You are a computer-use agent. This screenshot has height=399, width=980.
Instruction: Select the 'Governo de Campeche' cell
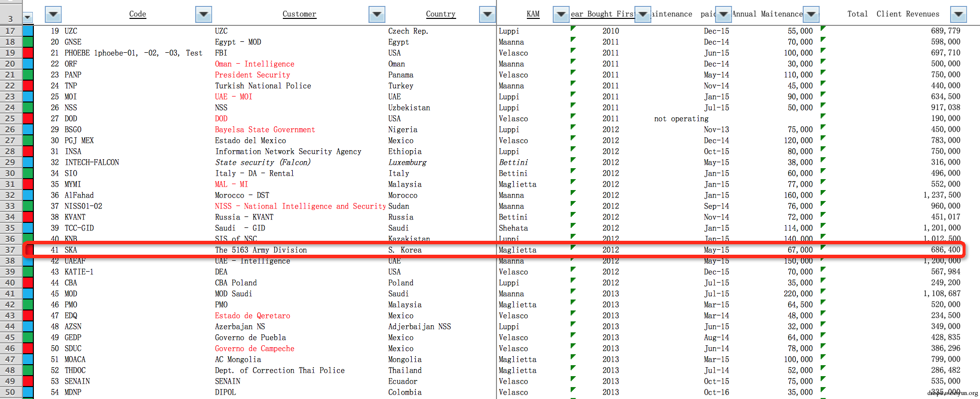(254, 348)
